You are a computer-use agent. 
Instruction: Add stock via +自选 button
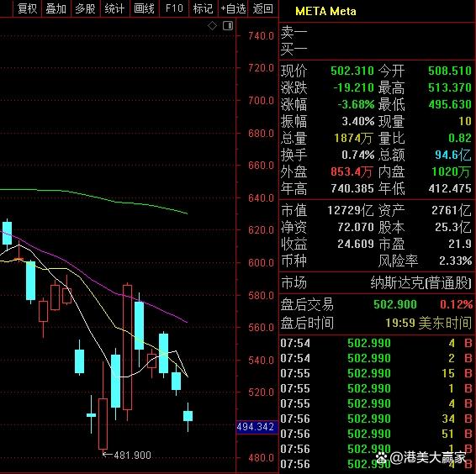coord(233,8)
